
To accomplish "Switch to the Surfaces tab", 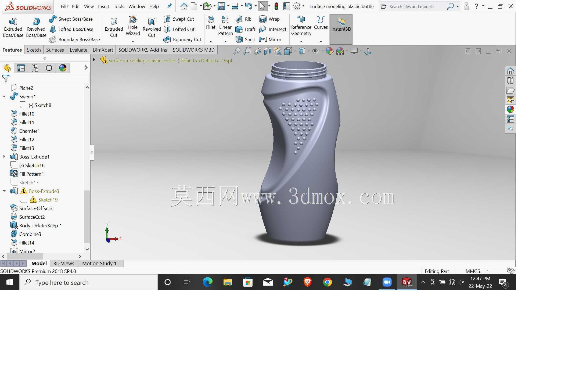I will [x=55, y=50].
